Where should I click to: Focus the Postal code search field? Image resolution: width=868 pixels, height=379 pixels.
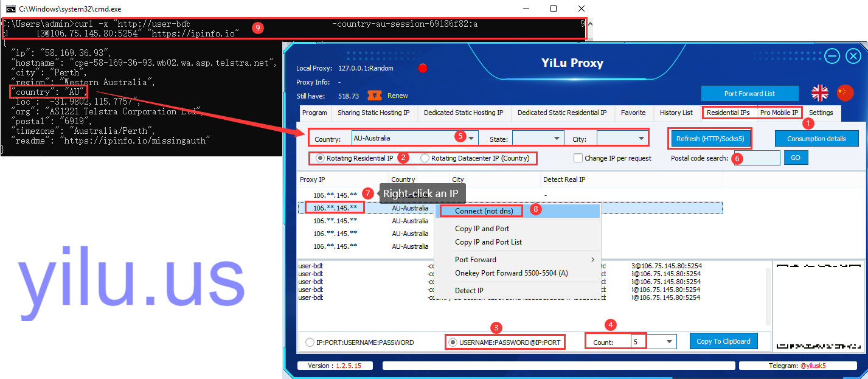(757, 158)
